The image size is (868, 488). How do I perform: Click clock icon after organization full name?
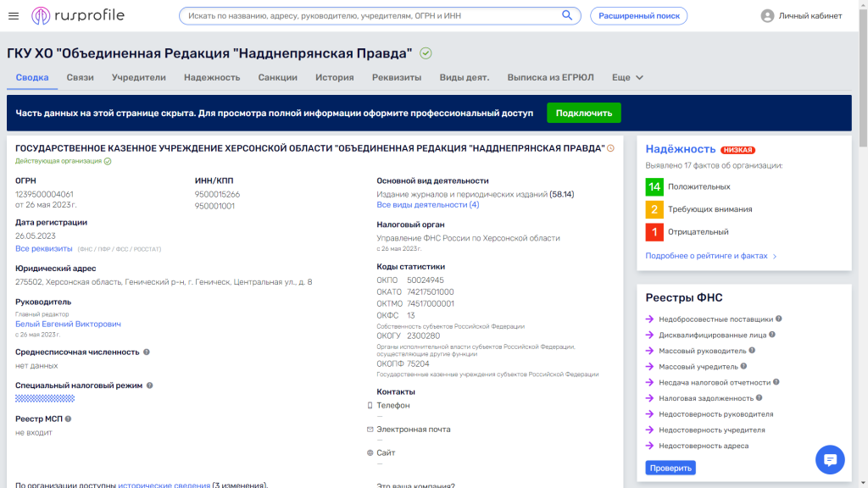point(610,148)
